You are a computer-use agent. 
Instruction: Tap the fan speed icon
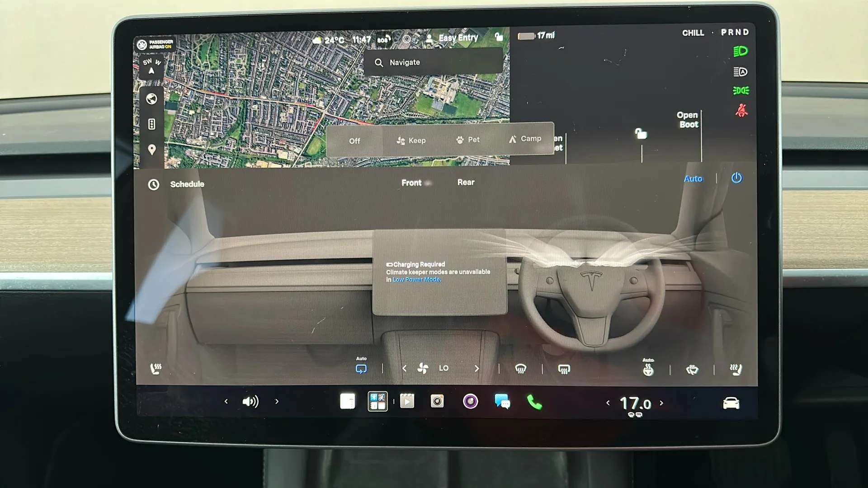[x=423, y=368]
